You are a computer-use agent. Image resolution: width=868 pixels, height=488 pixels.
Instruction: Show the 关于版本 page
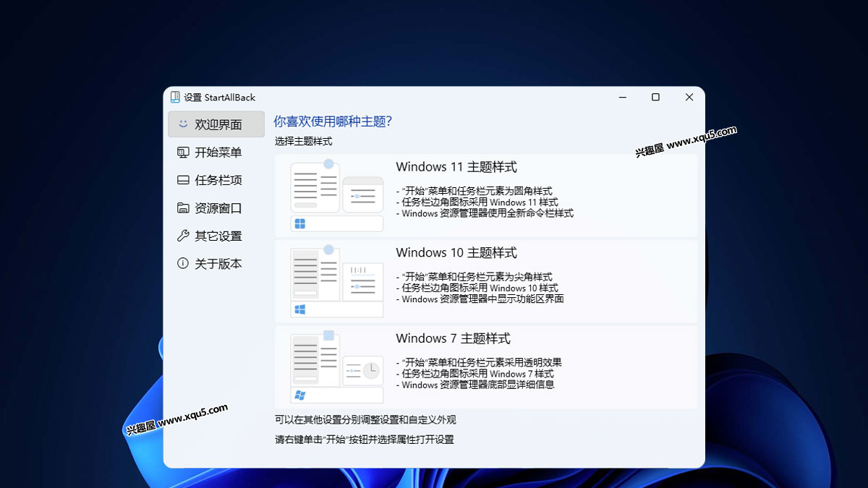216,263
